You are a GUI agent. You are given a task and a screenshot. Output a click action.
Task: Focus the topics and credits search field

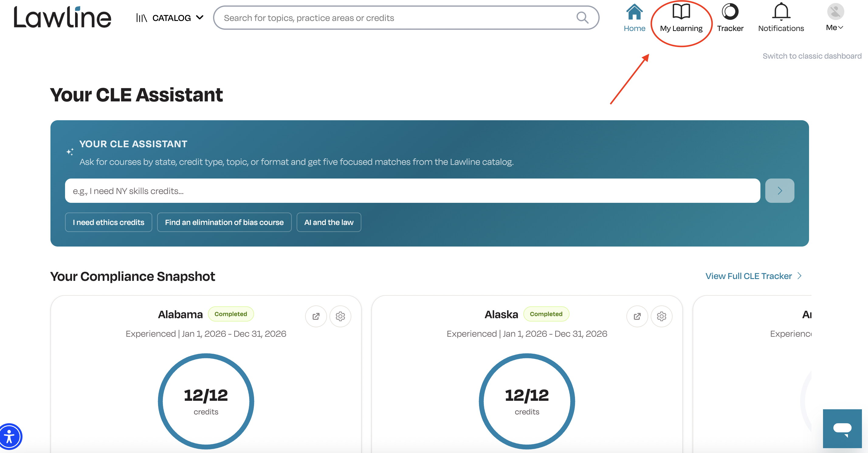pos(406,18)
